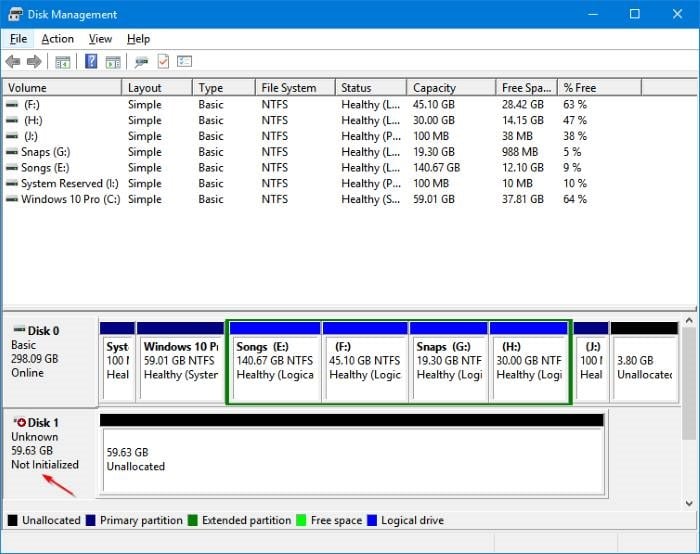
Task: Select the (J:) 100 MB partition block
Action: (x=591, y=361)
